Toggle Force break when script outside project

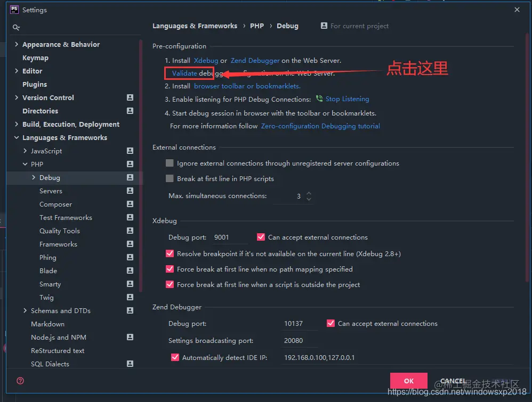point(170,284)
